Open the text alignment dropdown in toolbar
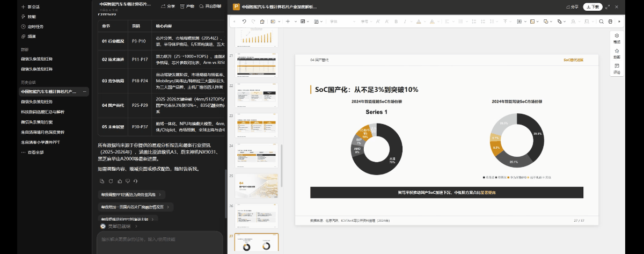644x254 pixels. (449, 21)
